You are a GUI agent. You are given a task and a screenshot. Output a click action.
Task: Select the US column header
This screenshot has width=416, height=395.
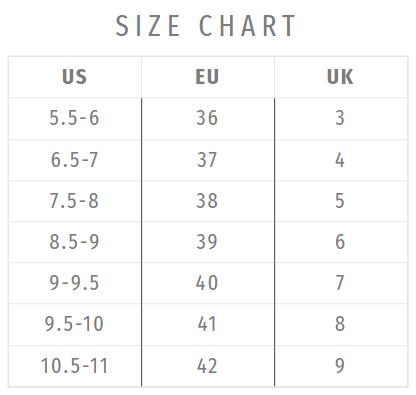[x=75, y=77]
